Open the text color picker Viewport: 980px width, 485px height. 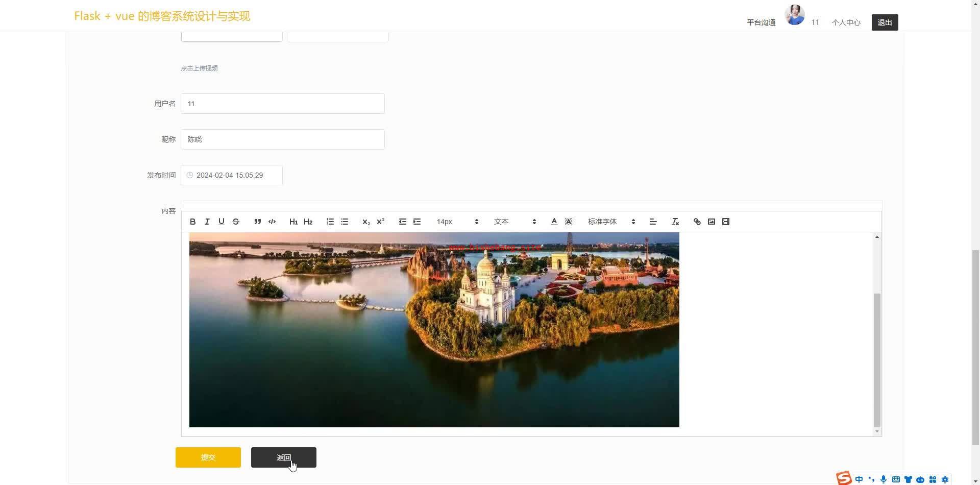pyautogui.click(x=554, y=222)
